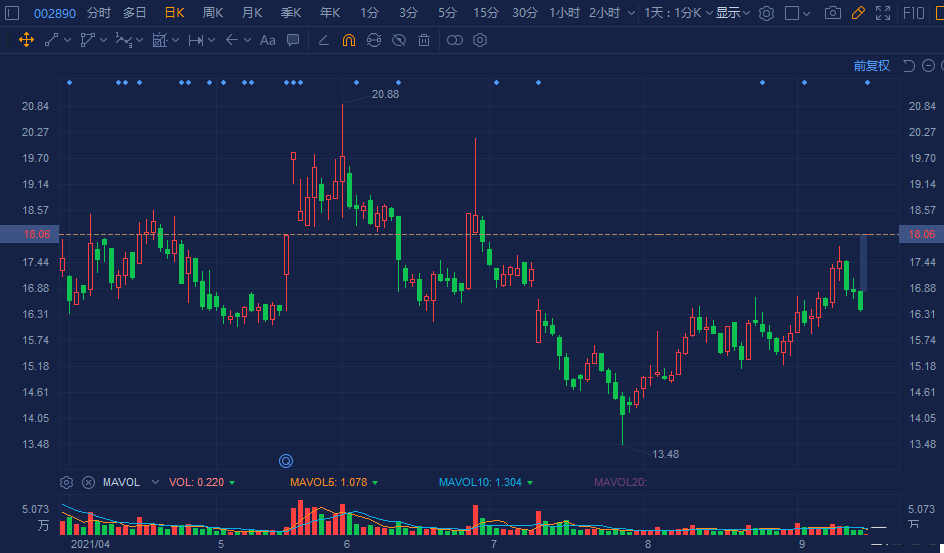Click the circular marker icon below chart

pyautogui.click(x=286, y=461)
